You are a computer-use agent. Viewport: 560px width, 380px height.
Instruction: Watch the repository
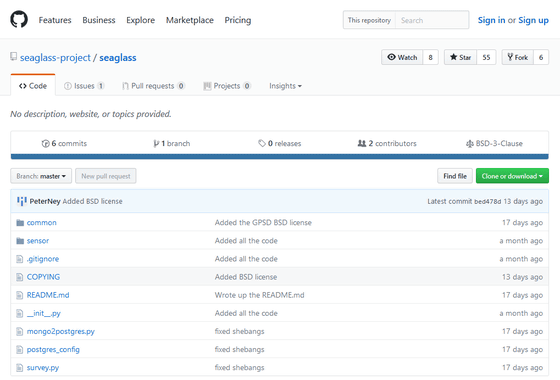point(402,57)
